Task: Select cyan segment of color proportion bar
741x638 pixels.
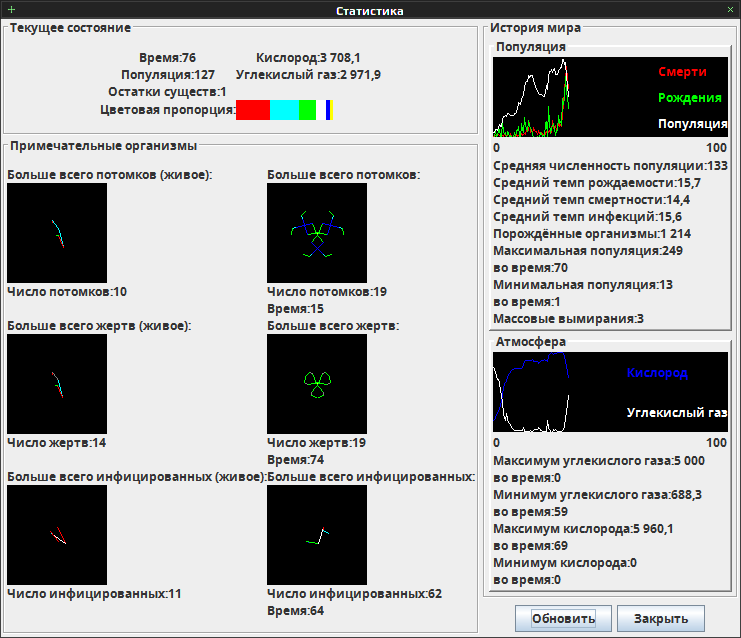Action: click(x=284, y=110)
